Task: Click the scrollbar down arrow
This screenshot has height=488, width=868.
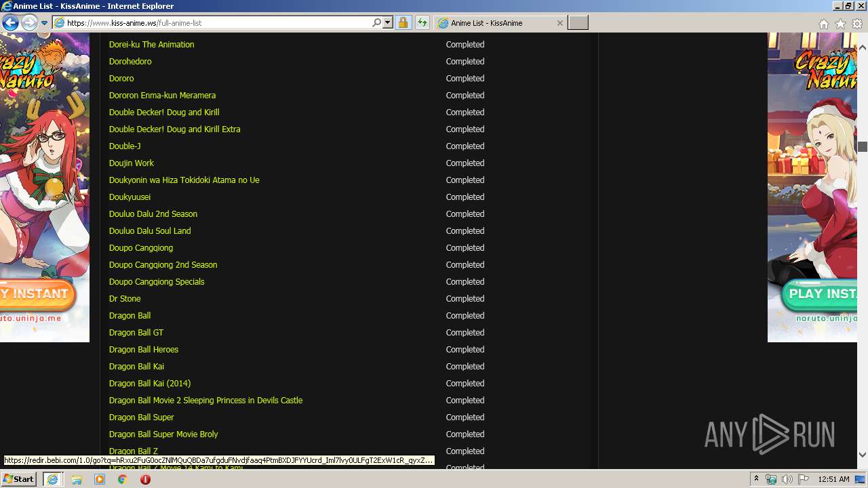Action: click(x=863, y=455)
